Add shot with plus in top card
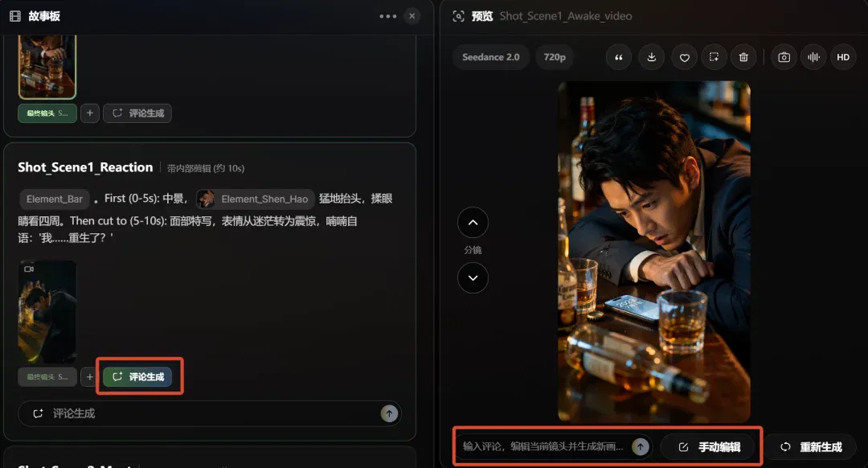This screenshot has height=468, width=868. (90, 113)
